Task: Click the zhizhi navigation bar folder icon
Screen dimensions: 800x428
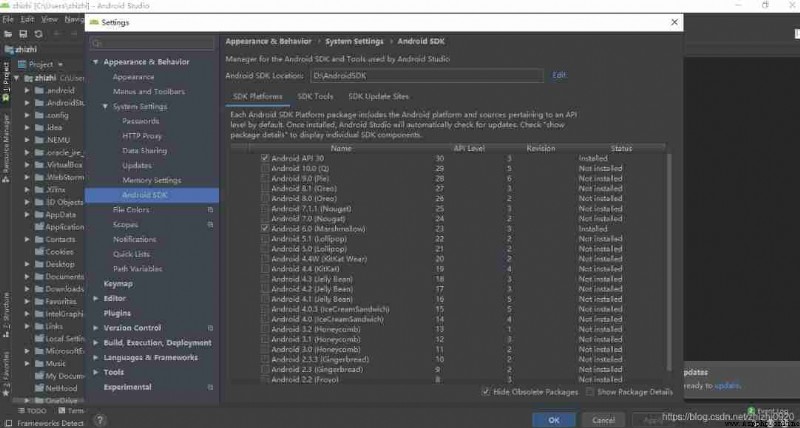Action: pos(8,49)
